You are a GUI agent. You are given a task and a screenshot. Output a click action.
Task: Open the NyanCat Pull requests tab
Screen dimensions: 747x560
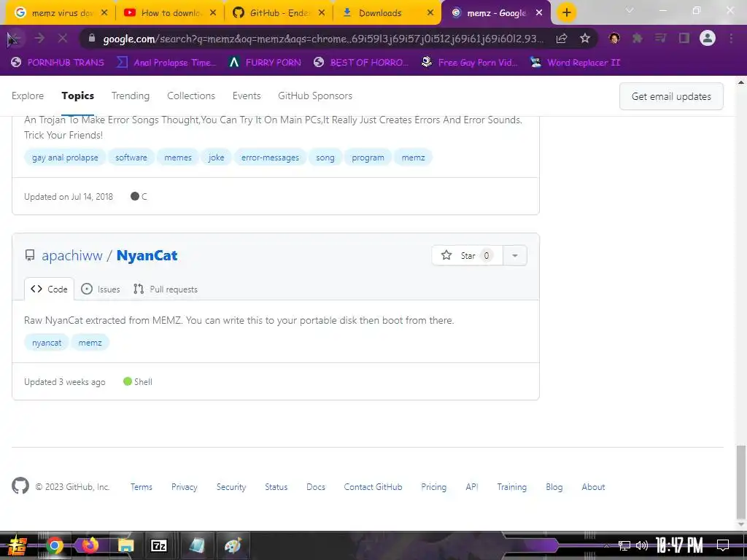(x=166, y=289)
